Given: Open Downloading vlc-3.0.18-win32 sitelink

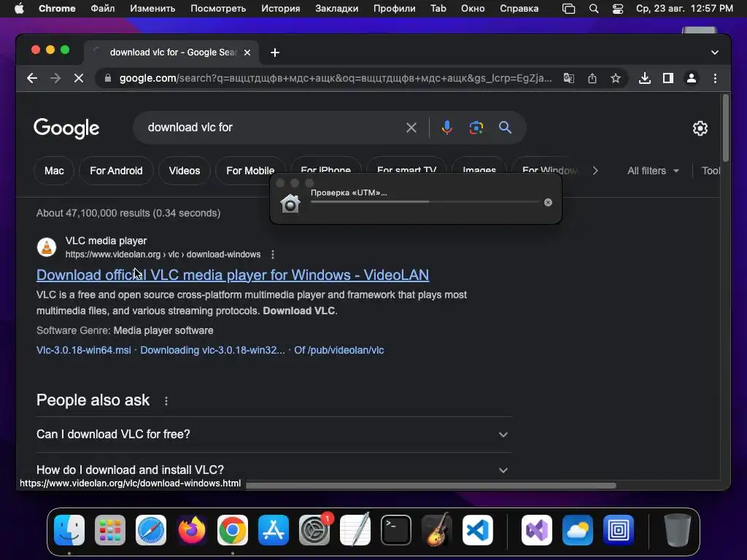Looking at the screenshot, I should point(212,350).
